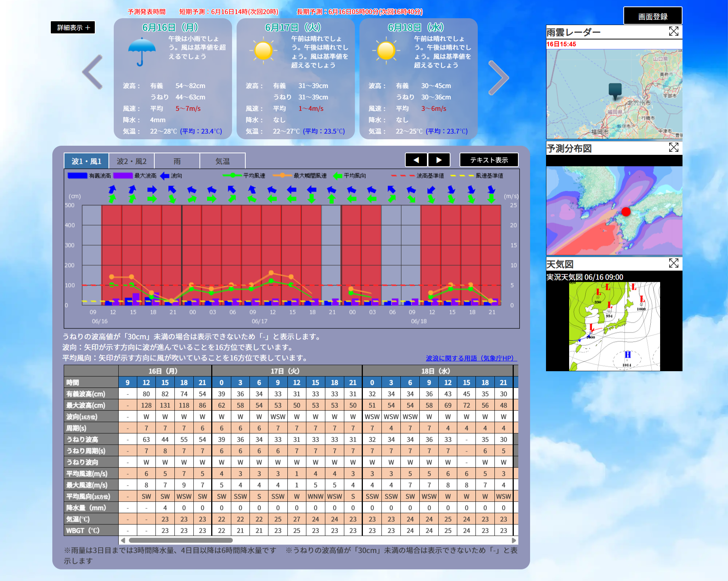The height and width of the screenshot is (581, 728).
Task: Click the table's horizontal scrollbar thumb
Action: tap(180, 540)
